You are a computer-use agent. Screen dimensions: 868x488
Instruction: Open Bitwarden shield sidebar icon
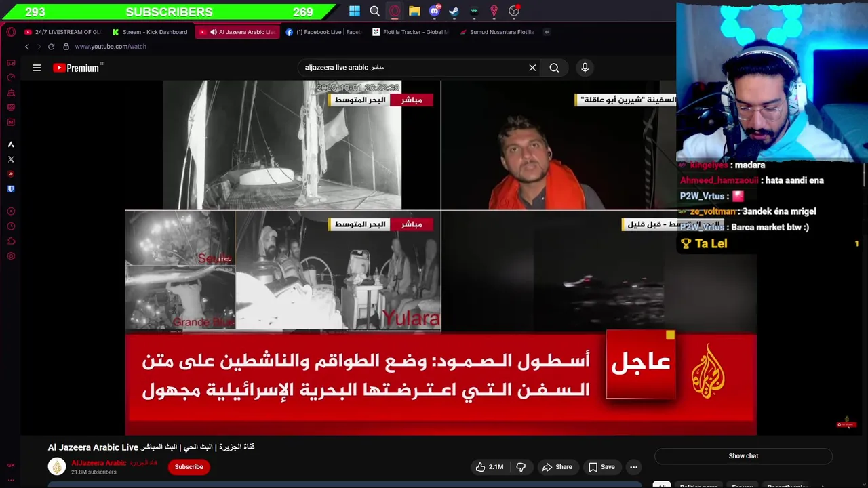coord(11,189)
